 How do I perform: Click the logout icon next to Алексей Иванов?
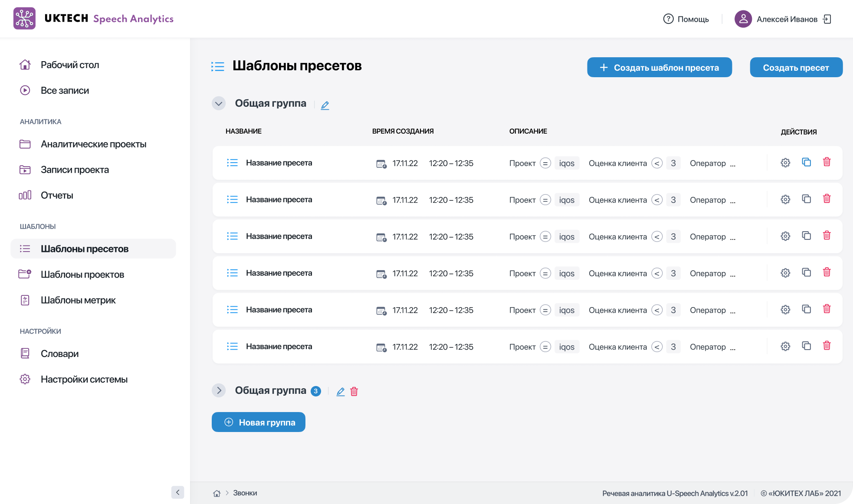827,19
